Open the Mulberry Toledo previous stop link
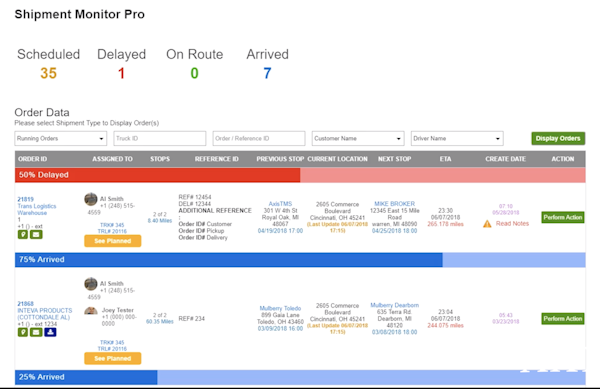 coord(280,308)
